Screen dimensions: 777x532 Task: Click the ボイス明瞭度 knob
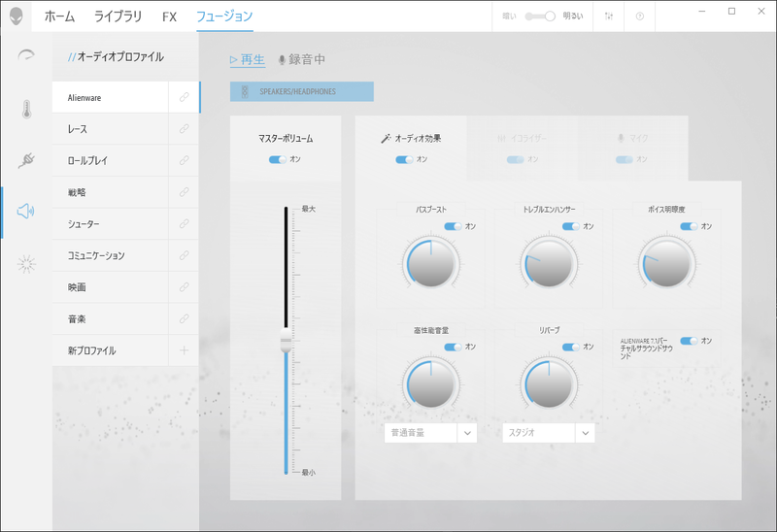[666, 263]
